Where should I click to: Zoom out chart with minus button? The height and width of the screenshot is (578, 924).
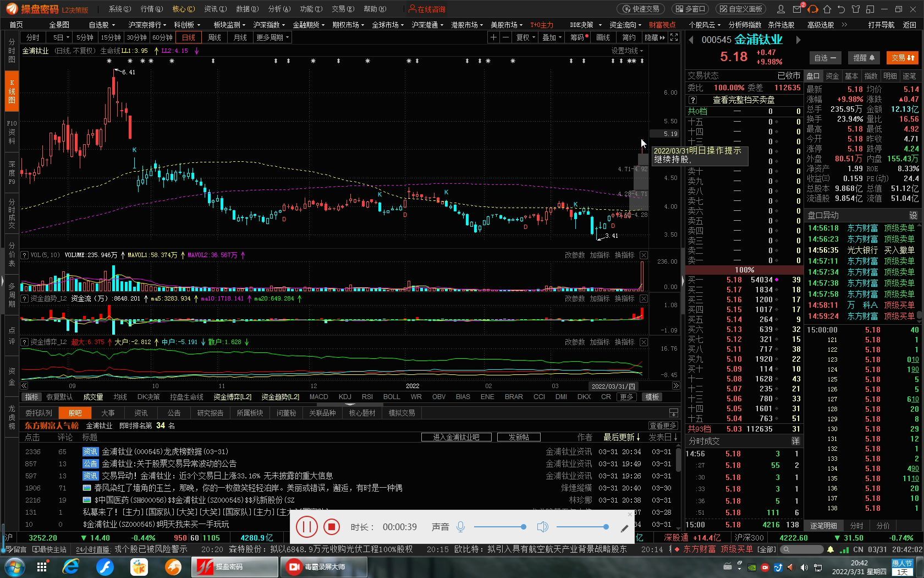505,37
